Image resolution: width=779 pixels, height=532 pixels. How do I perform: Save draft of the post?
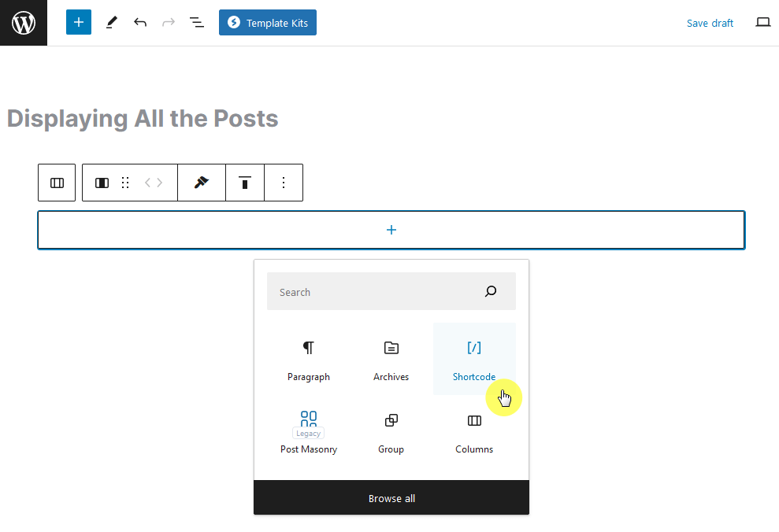point(710,23)
